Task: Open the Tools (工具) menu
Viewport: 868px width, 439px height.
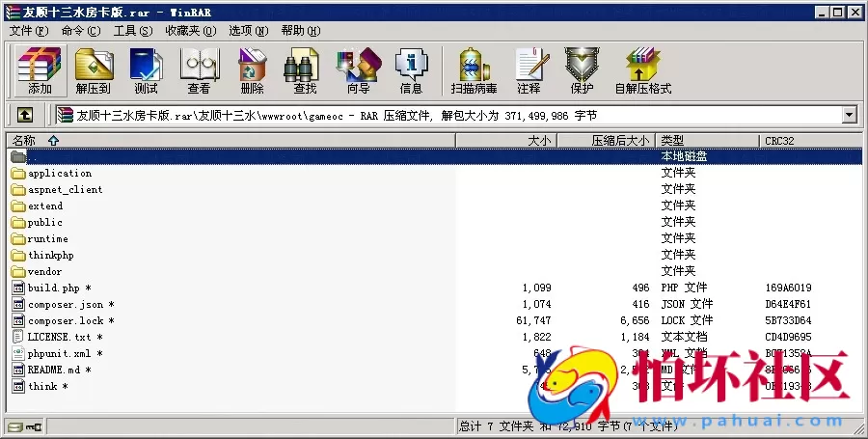Action: [x=133, y=31]
